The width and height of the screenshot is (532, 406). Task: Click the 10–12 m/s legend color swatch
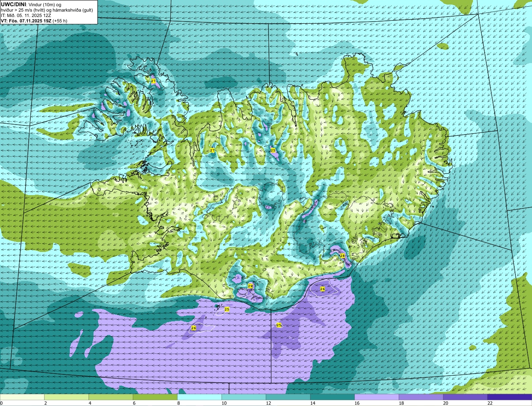tap(244, 397)
